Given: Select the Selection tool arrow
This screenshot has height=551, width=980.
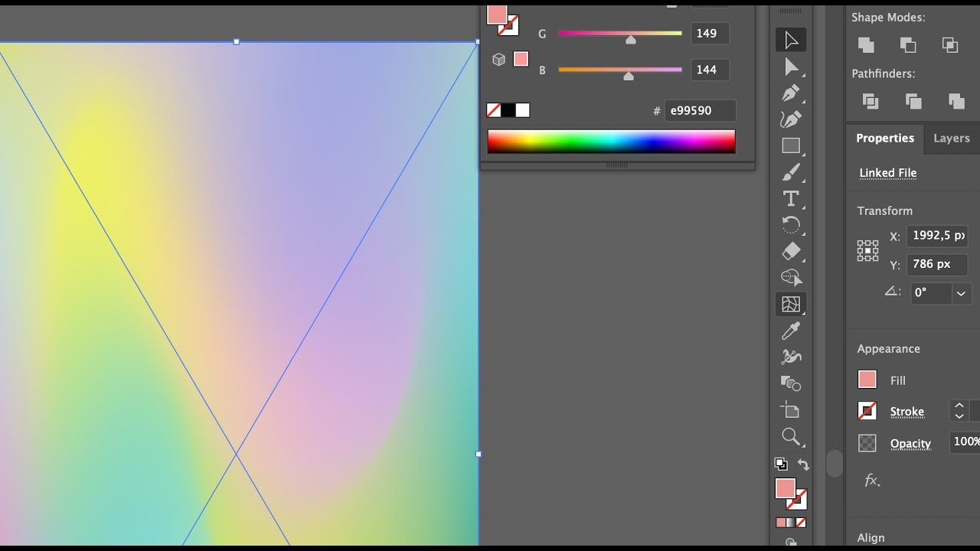Looking at the screenshot, I should (x=791, y=40).
